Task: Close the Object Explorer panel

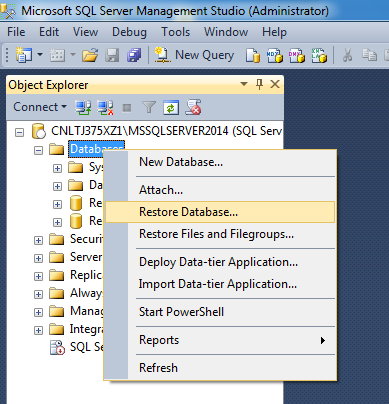Action: [275, 84]
